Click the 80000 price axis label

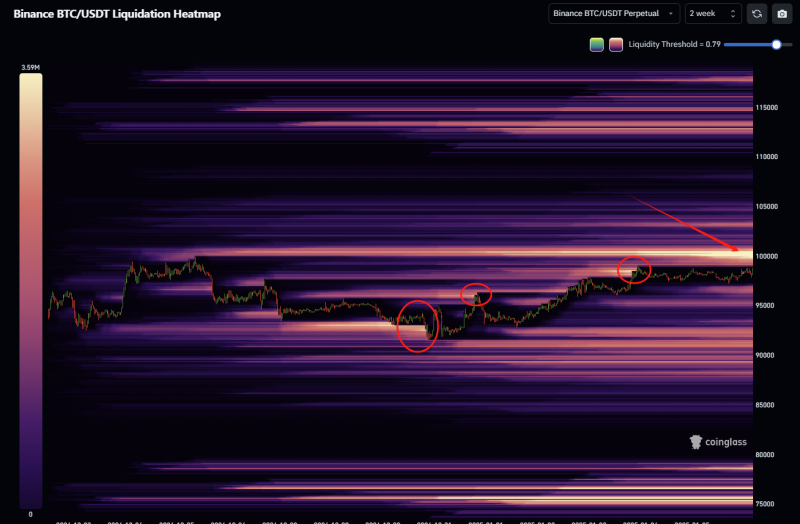tap(764, 455)
